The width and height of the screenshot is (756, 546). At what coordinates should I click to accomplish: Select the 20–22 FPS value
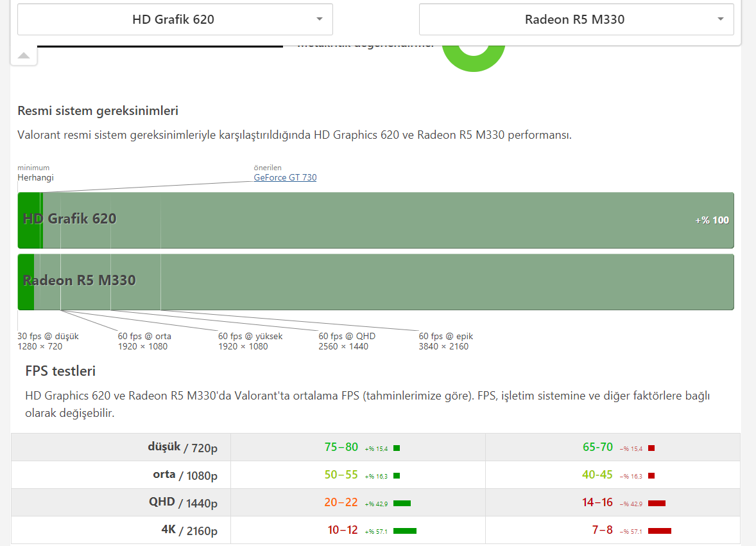pyautogui.click(x=341, y=502)
